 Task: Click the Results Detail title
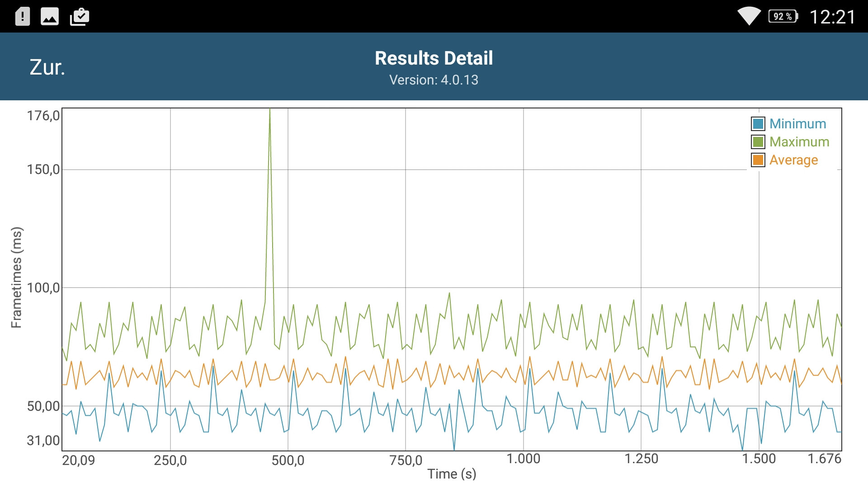434,58
